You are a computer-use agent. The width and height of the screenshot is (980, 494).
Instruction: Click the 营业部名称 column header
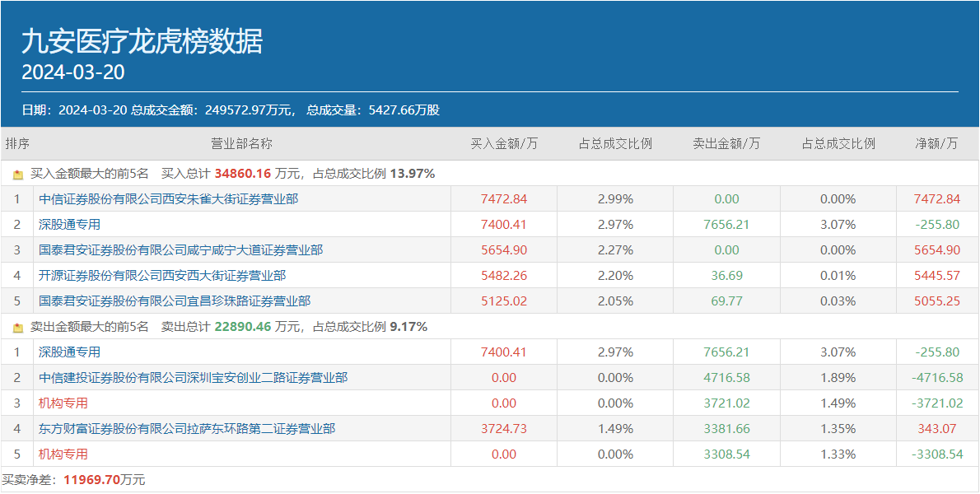[242, 143]
